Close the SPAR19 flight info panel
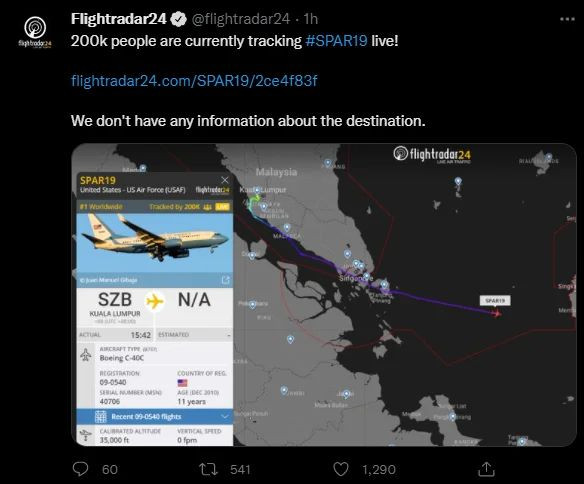The width and height of the screenshot is (584, 484). 225,180
